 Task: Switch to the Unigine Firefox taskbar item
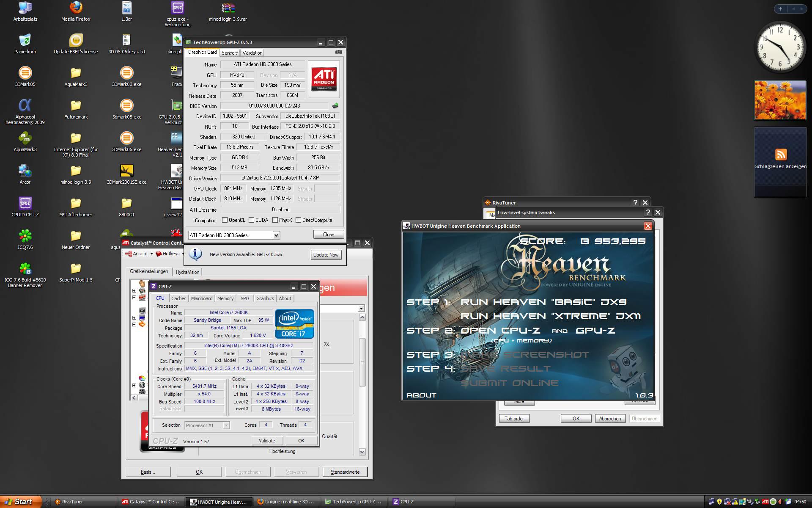click(x=286, y=502)
